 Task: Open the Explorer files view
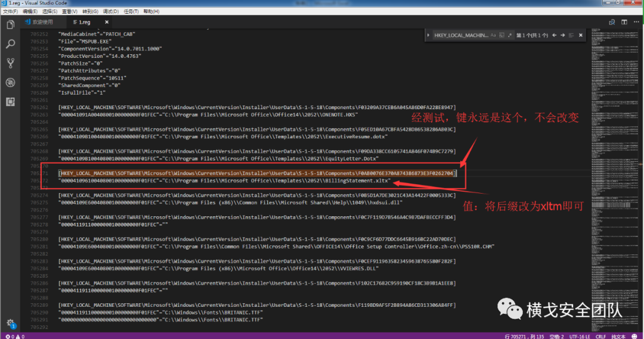pyautogui.click(x=10, y=25)
